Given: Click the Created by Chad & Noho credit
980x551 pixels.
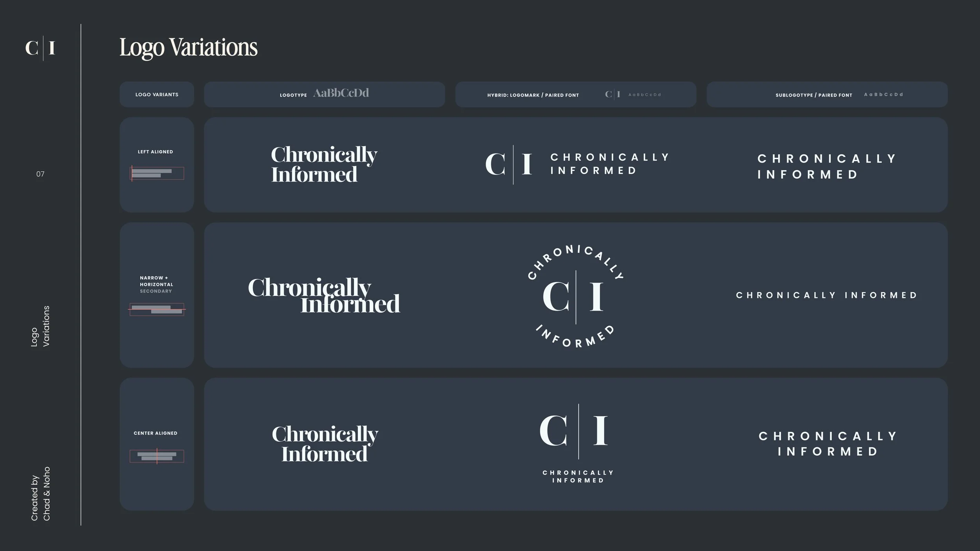Looking at the screenshot, I should pyautogui.click(x=40, y=494).
